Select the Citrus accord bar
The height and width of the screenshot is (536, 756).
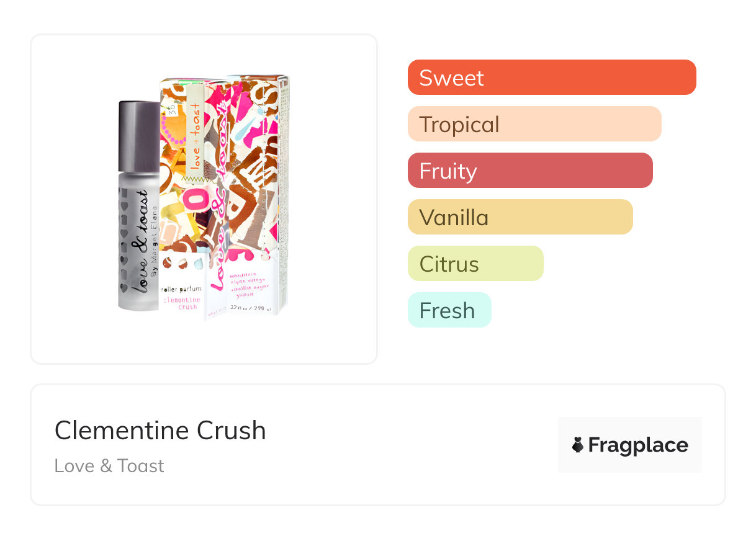pos(475,264)
